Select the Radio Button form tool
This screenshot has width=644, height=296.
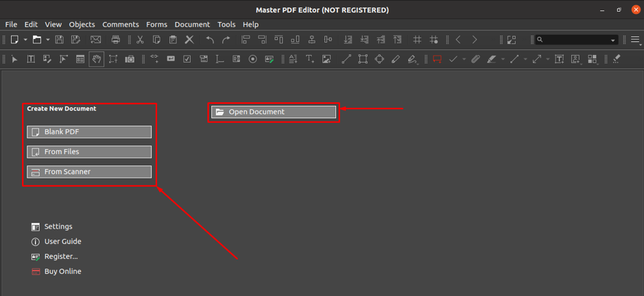(253, 59)
